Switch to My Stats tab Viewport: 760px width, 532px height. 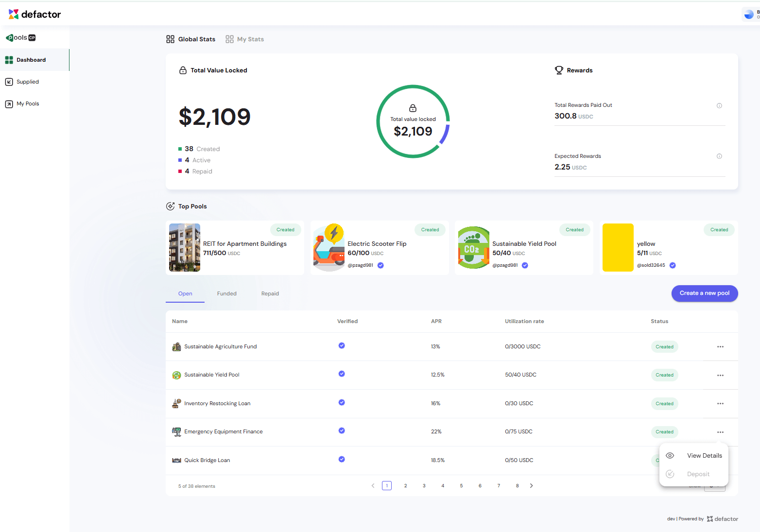[x=245, y=39]
